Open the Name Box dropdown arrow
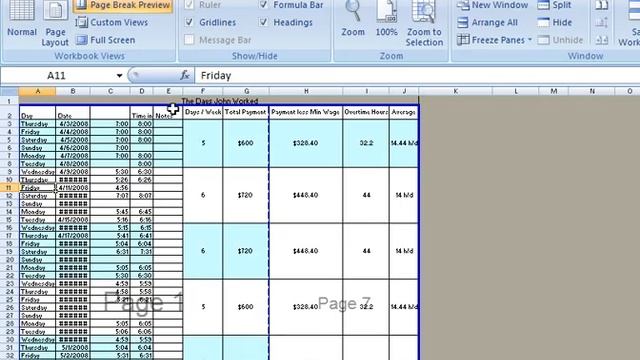 (x=119, y=76)
